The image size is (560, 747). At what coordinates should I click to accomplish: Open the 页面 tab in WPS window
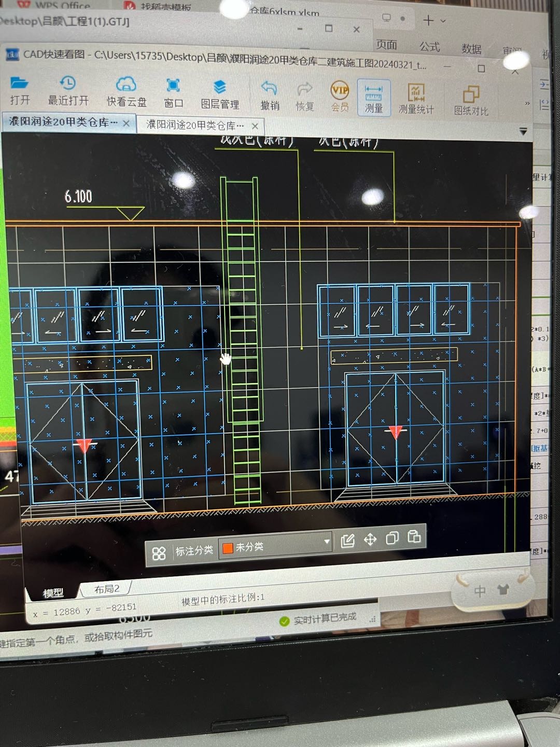pos(386,45)
